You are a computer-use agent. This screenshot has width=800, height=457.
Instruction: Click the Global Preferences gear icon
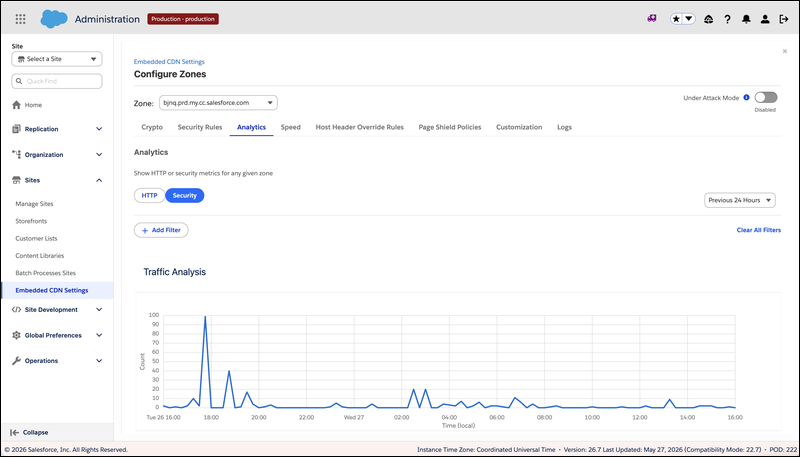[x=16, y=335]
